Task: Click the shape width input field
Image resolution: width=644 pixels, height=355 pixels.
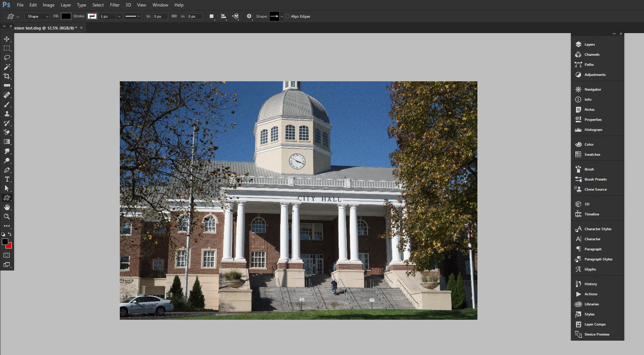Action: pos(160,17)
